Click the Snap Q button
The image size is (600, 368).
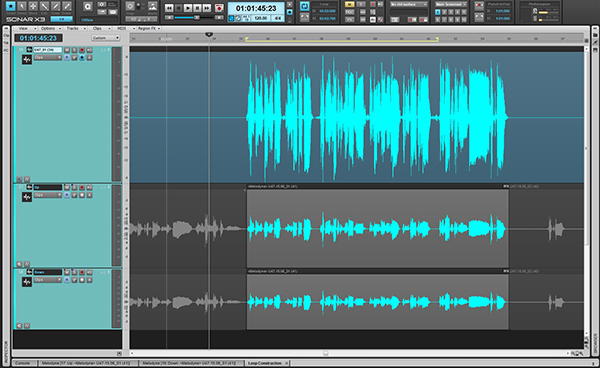click(x=88, y=7)
